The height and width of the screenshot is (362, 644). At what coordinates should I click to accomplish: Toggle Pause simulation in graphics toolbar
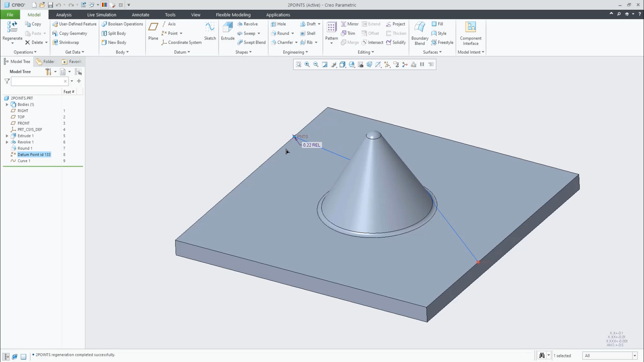point(422,65)
